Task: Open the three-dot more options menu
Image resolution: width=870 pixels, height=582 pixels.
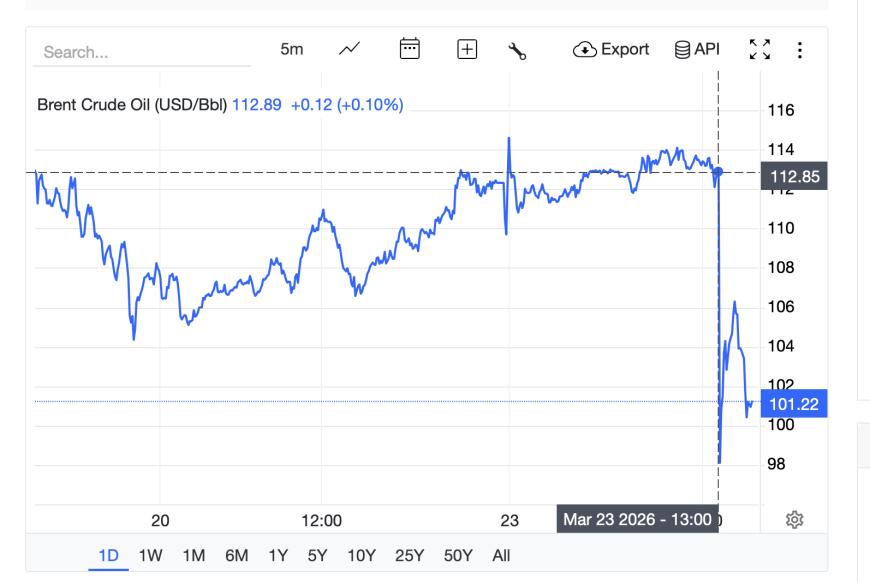Action: coord(798,50)
